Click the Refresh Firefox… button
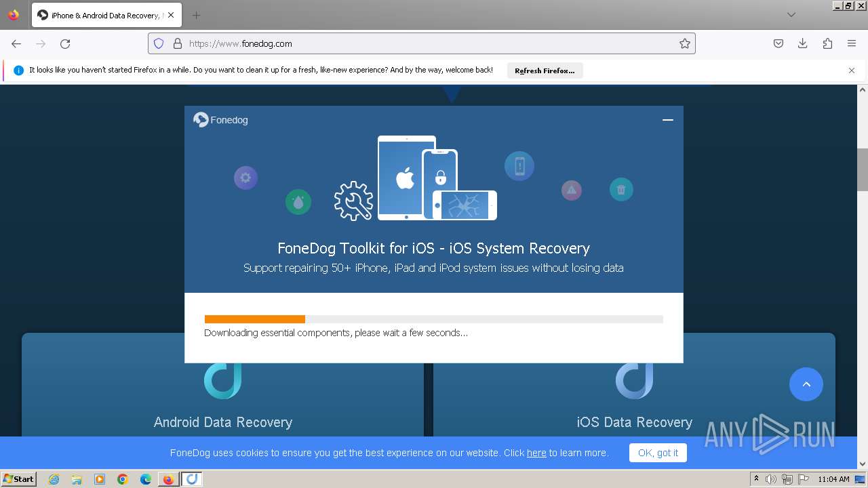Viewport: 868px width, 488px height. [545, 70]
